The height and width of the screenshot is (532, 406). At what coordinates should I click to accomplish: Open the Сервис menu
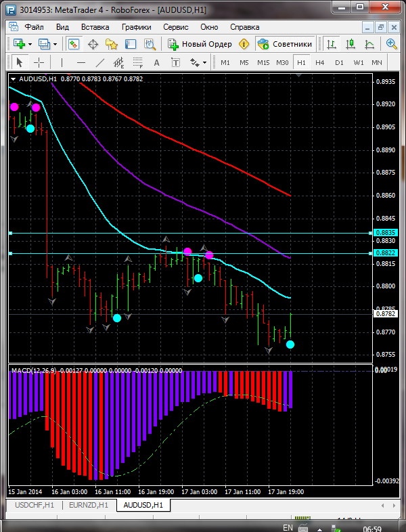(176, 27)
